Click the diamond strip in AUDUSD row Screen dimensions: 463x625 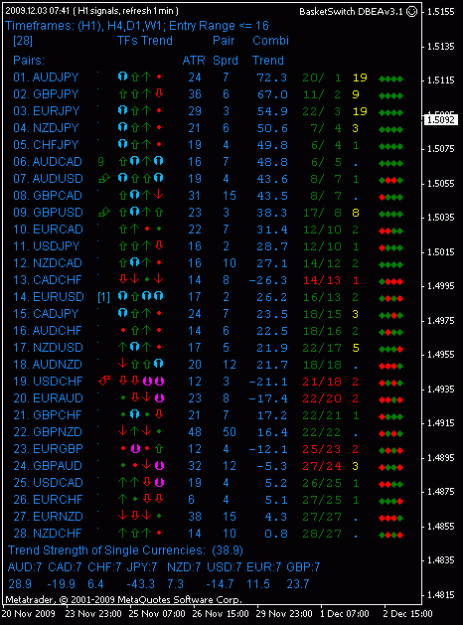pyautogui.click(x=391, y=181)
